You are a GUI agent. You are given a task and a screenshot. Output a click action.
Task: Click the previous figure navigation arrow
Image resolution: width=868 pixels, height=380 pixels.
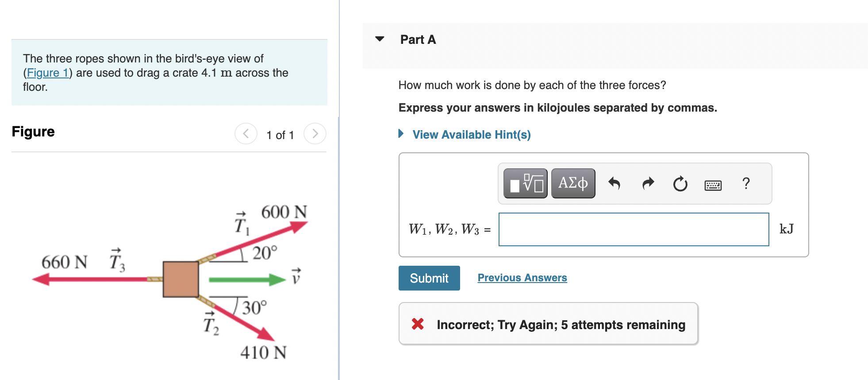246,134
